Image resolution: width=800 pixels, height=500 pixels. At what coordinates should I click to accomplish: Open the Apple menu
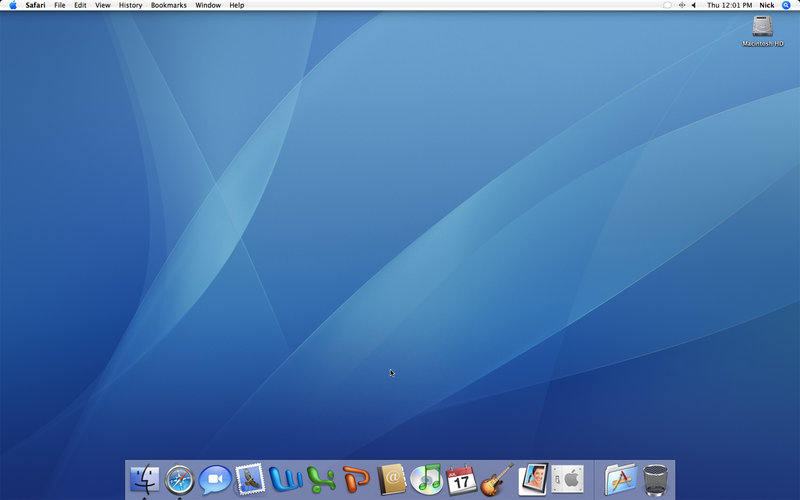point(13,5)
